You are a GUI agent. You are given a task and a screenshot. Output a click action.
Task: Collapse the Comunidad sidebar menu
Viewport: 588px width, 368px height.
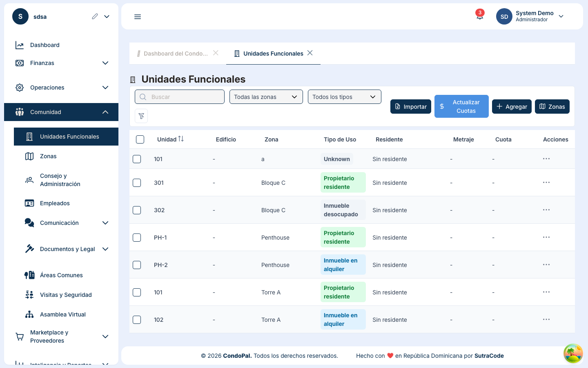[46, 112]
